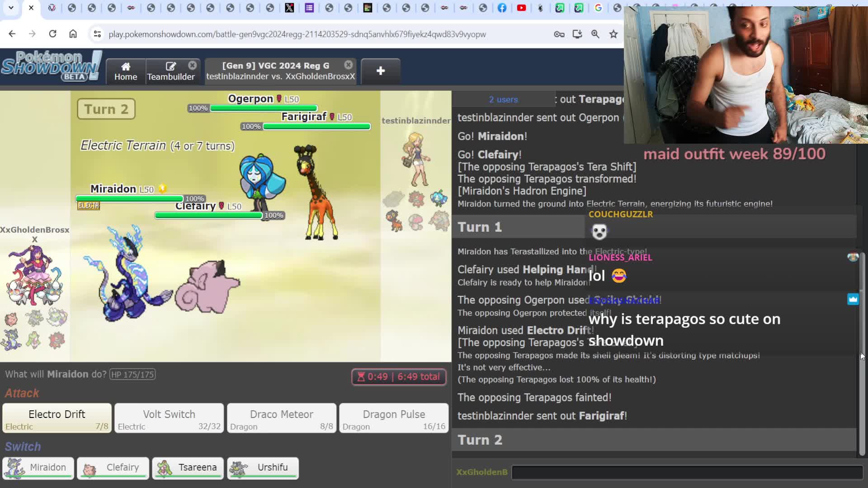
Task: Open the password manager key icon
Action: [559, 34]
